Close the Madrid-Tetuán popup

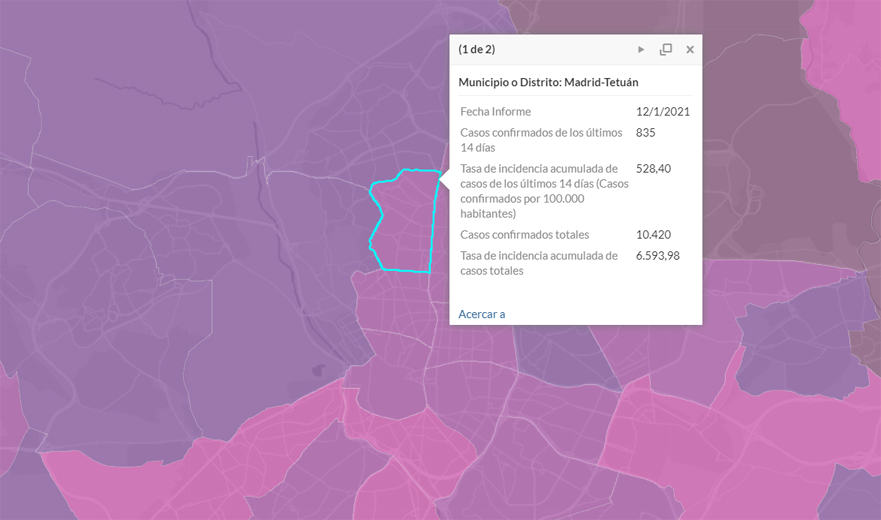click(x=690, y=49)
